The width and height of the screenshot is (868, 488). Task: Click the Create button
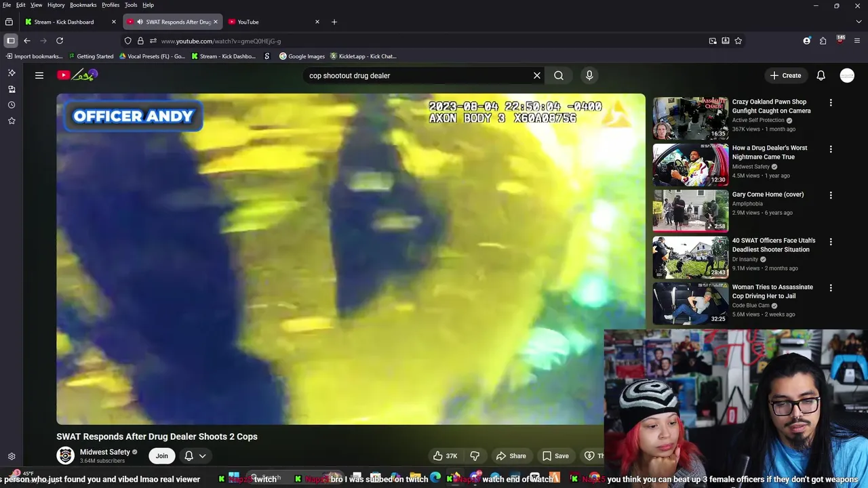pyautogui.click(x=785, y=75)
